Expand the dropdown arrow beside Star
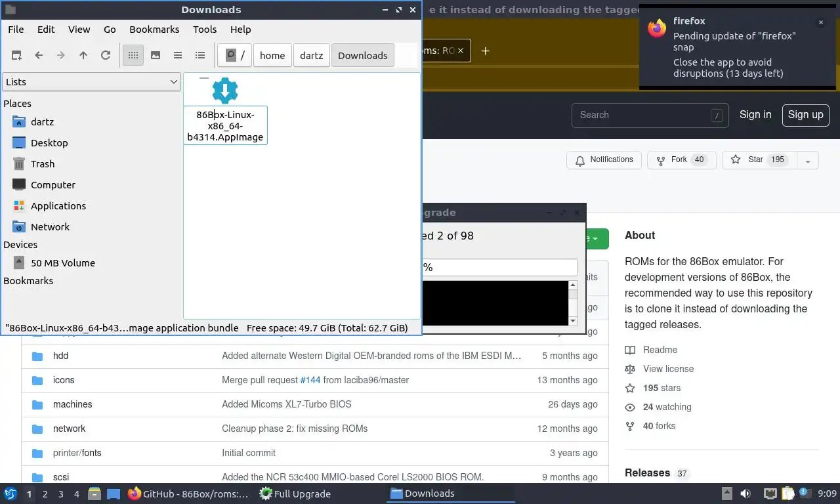Image resolution: width=840 pixels, height=504 pixels. [808, 160]
